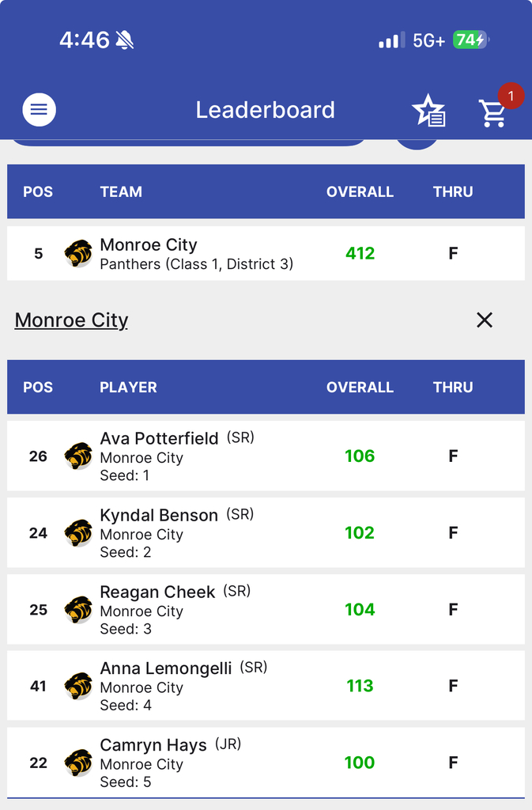The width and height of the screenshot is (532, 810).
Task: Open the favorites star list icon
Action: click(x=429, y=111)
